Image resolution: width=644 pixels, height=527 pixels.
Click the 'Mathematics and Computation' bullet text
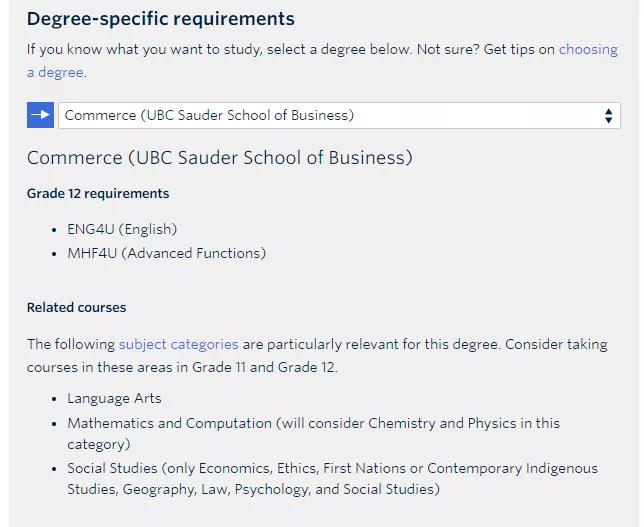(x=169, y=423)
